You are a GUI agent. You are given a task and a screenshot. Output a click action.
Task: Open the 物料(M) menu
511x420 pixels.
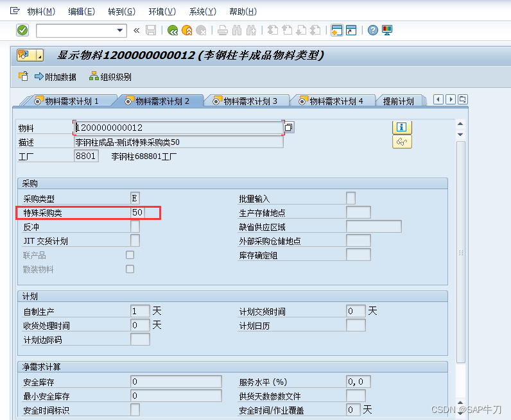coord(41,12)
